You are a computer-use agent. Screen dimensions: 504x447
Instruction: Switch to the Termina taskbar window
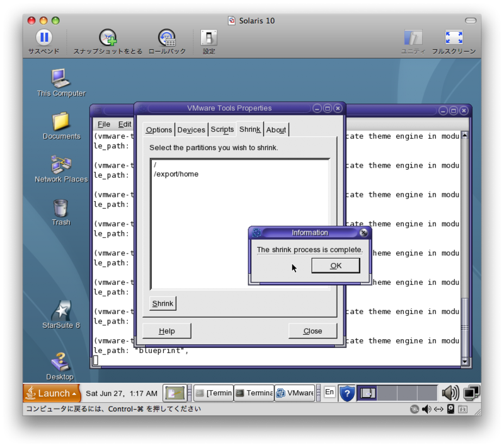coord(254,393)
